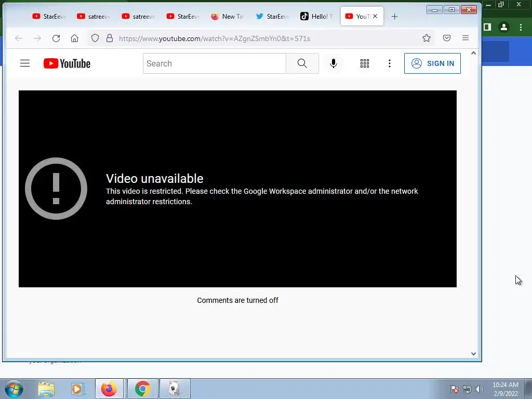The image size is (532, 399).
Task: Reload the page in Firefox
Action: pos(56,38)
